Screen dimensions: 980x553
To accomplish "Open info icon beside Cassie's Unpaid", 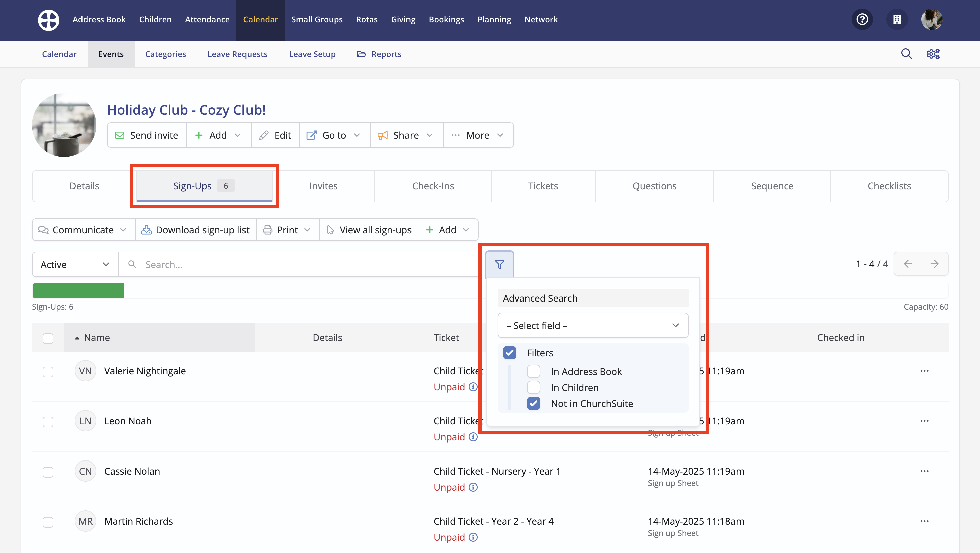I will [473, 487].
